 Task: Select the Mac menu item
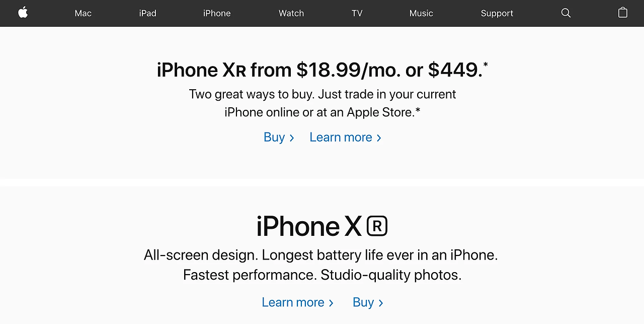pyautogui.click(x=83, y=13)
